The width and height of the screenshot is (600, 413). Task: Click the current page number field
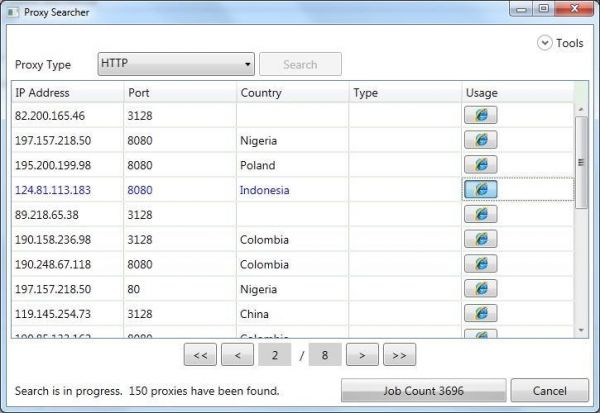pyautogui.click(x=274, y=354)
